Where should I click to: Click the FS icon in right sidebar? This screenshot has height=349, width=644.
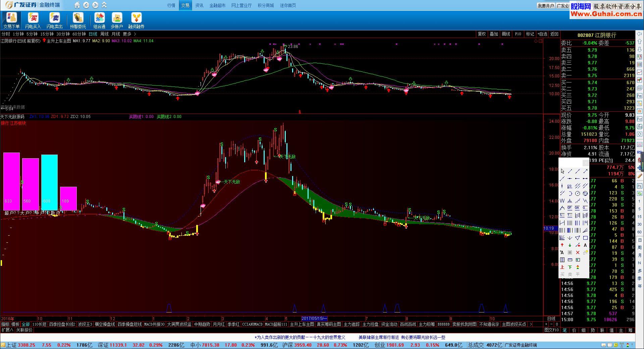pos(640,186)
